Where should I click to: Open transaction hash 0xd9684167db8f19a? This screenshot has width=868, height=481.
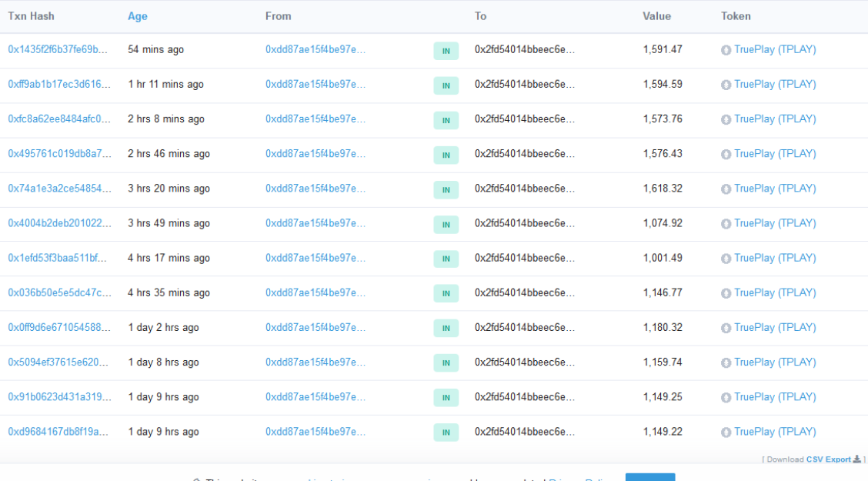(58, 432)
